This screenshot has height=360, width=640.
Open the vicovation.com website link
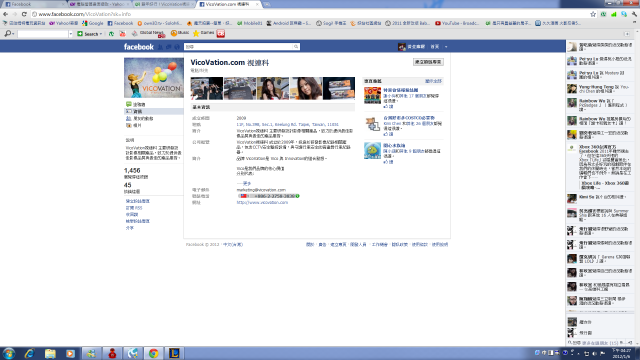pos(262,202)
